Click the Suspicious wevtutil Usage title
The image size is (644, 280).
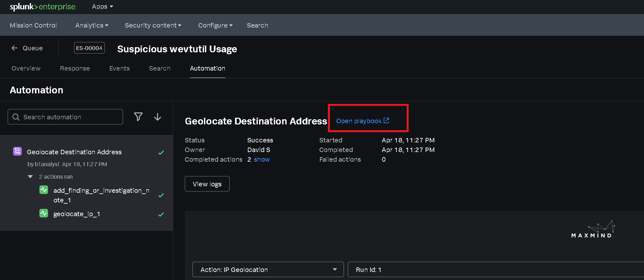click(x=177, y=49)
